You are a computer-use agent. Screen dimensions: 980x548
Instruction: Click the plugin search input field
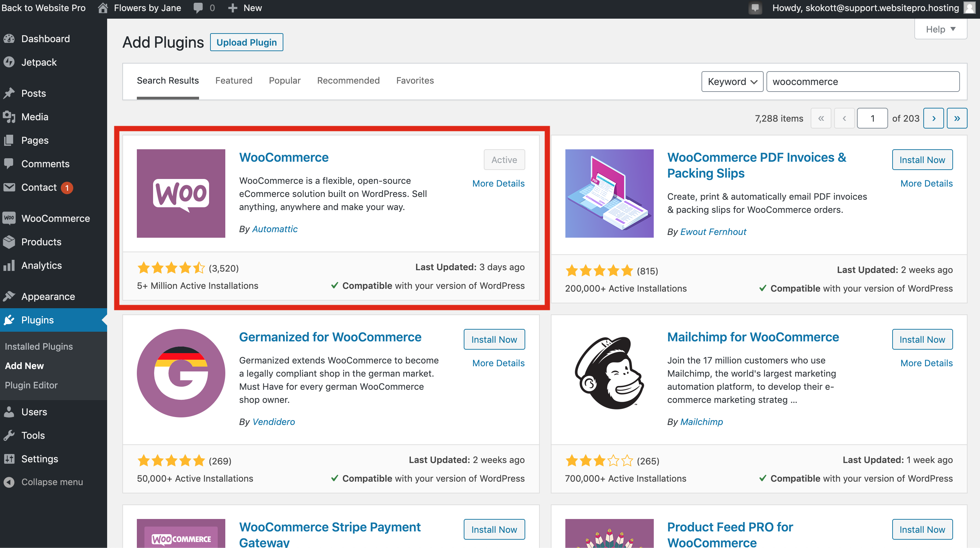coord(863,82)
